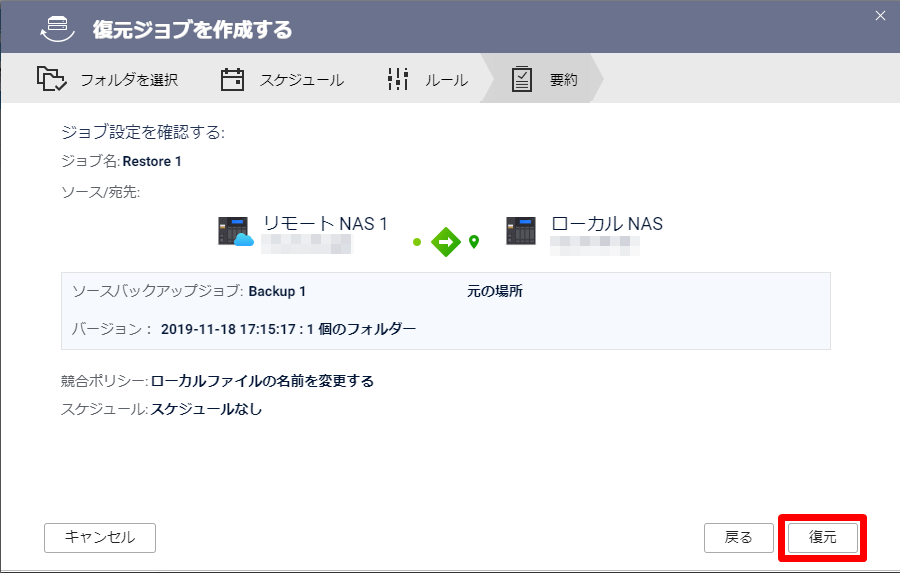The image size is (900, 573).
Task: Click the restore job icon in header
Action: [x=57, y=29]
